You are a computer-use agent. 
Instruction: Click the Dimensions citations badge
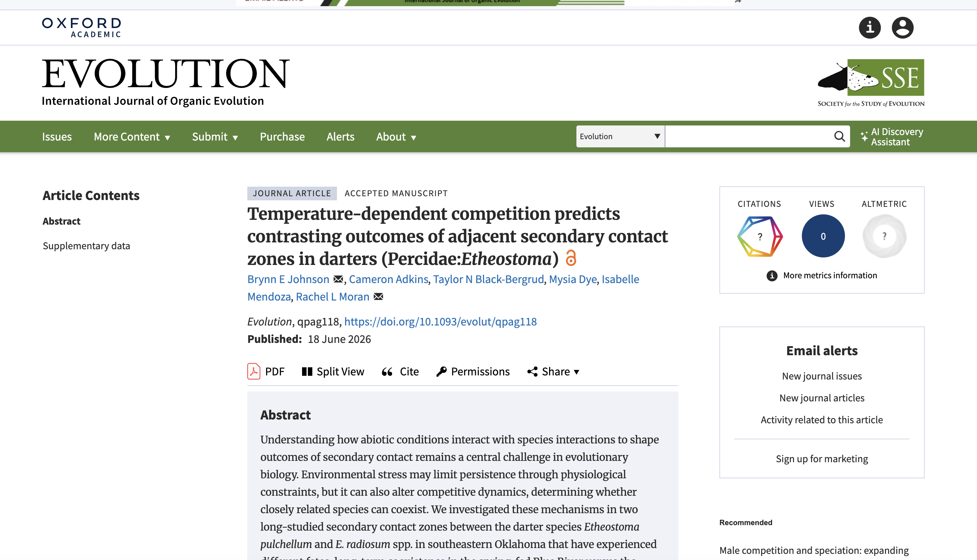pos(759,236)
